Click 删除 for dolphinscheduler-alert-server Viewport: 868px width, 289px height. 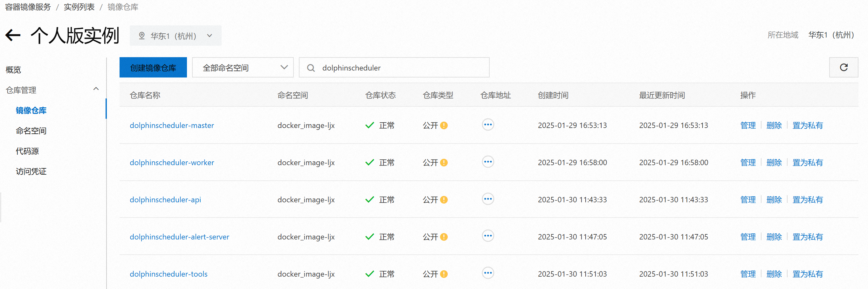774,237
